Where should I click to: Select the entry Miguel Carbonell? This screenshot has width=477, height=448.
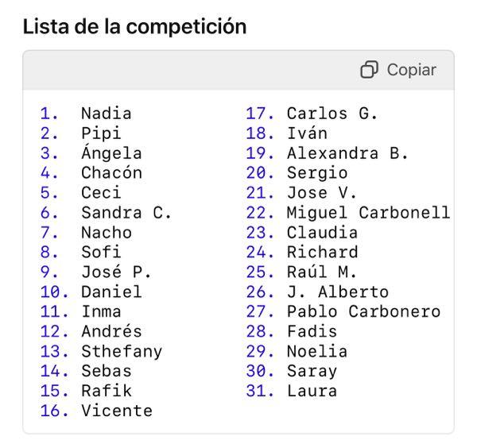tap(368, 213)
